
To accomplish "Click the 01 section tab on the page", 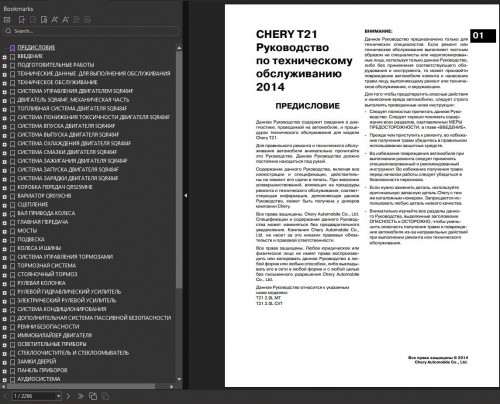I will tap(483, 36).
